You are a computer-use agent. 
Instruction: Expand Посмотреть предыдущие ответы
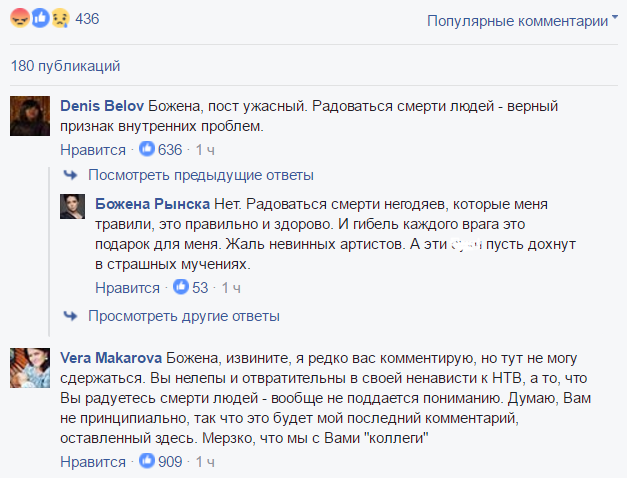201,175
